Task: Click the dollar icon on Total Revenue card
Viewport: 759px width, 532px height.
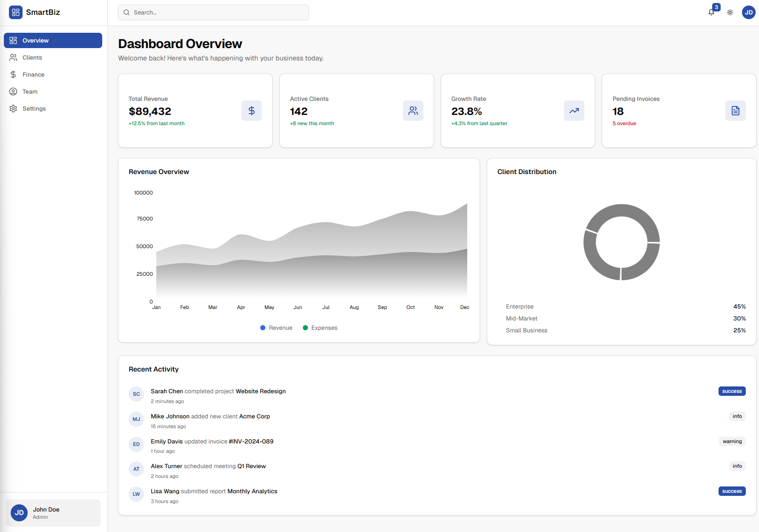Action: click(x=251, y=111)
